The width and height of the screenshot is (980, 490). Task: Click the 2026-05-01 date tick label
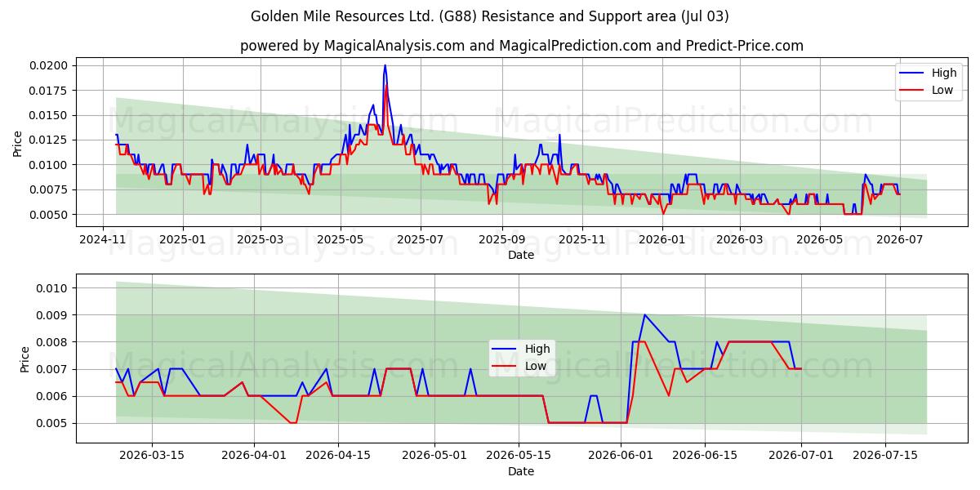tap(434, 455)
